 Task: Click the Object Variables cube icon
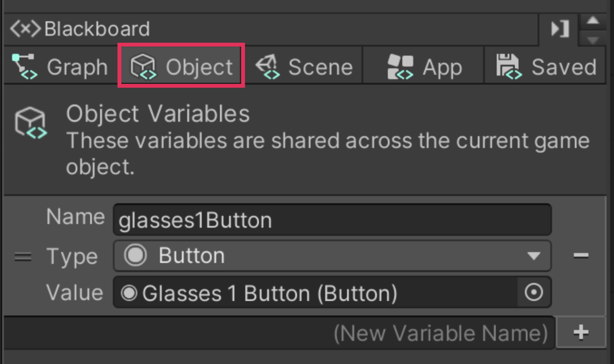(31, 123)
